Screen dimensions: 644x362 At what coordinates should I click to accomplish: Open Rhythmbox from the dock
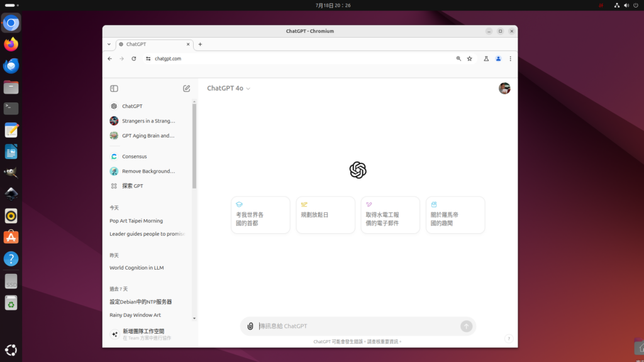[11, 216]
